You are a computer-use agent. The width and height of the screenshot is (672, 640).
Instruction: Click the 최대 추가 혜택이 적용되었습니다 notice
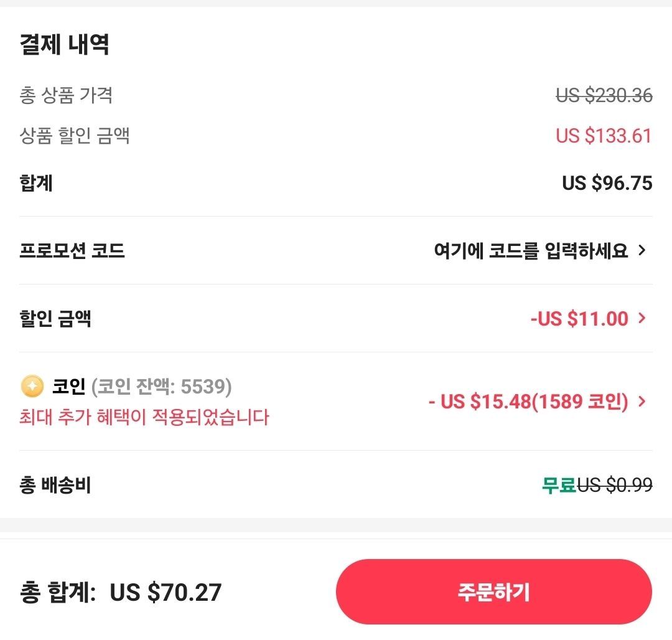point(143,418)
